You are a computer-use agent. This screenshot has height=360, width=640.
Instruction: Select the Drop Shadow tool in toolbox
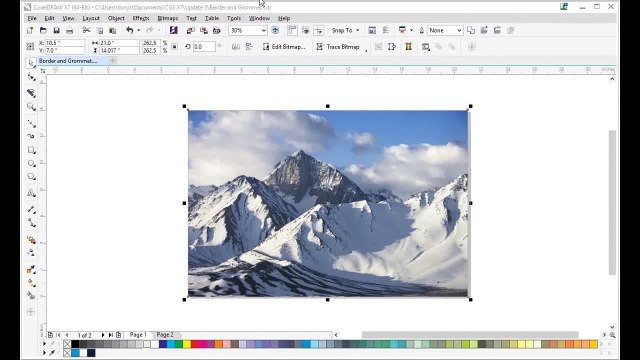pyautogui.click(x=31, y=240)
